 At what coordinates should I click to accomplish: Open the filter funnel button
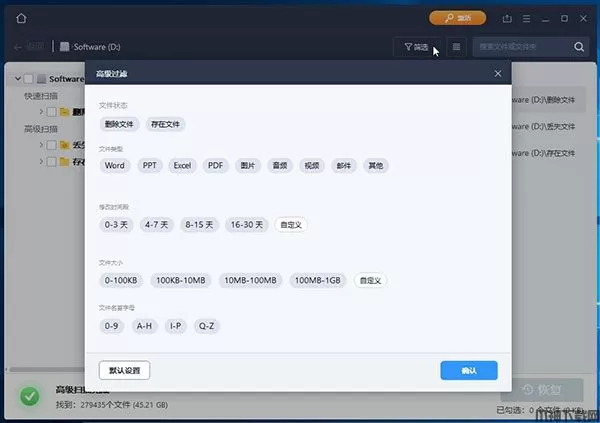[x=416, y=47]
